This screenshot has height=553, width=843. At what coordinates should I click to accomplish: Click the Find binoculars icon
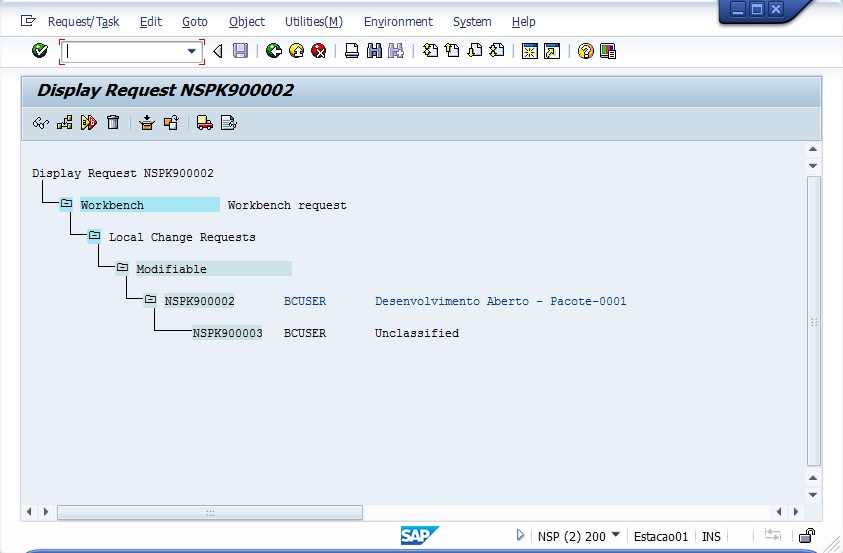374,51
